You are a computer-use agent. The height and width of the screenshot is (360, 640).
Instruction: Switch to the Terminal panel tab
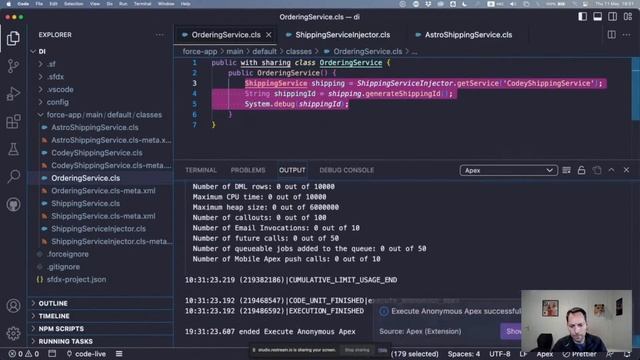tap(201, 170)
